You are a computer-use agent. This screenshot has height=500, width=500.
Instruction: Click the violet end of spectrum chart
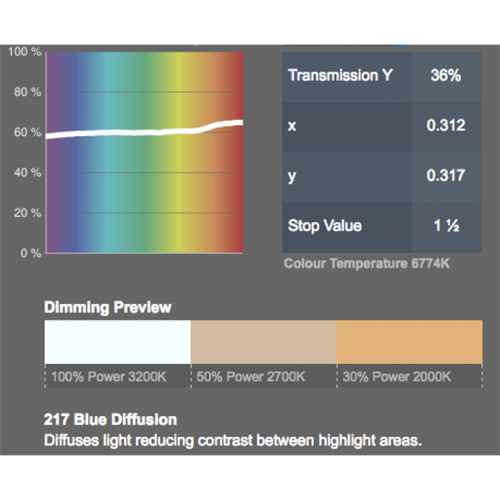[x=53, y=153]
